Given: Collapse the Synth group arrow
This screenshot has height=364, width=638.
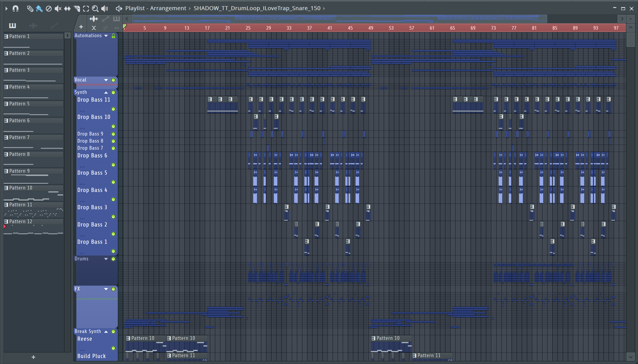Looking at the screenshot, I should (x=106, y=93).
